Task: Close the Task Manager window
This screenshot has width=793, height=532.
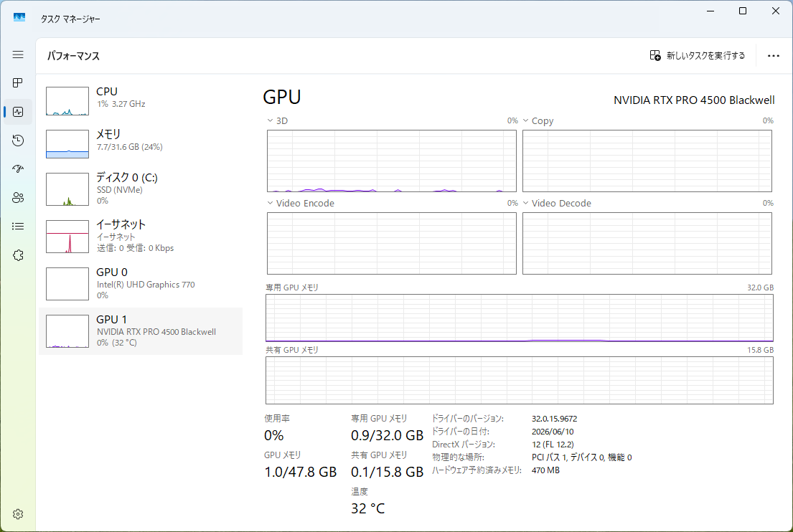Action: coord(775,11)
